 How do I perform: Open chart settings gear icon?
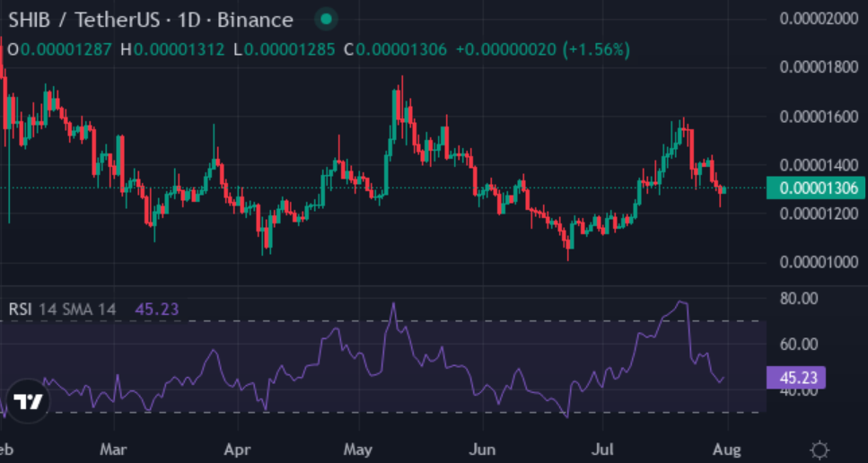click(x=820, y=450)
